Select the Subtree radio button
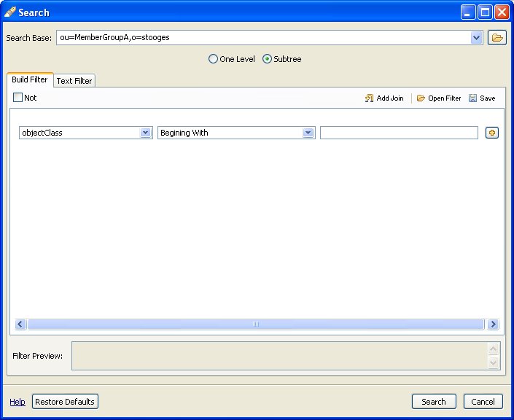Screen dimensions: 514x420 (267, 59)
